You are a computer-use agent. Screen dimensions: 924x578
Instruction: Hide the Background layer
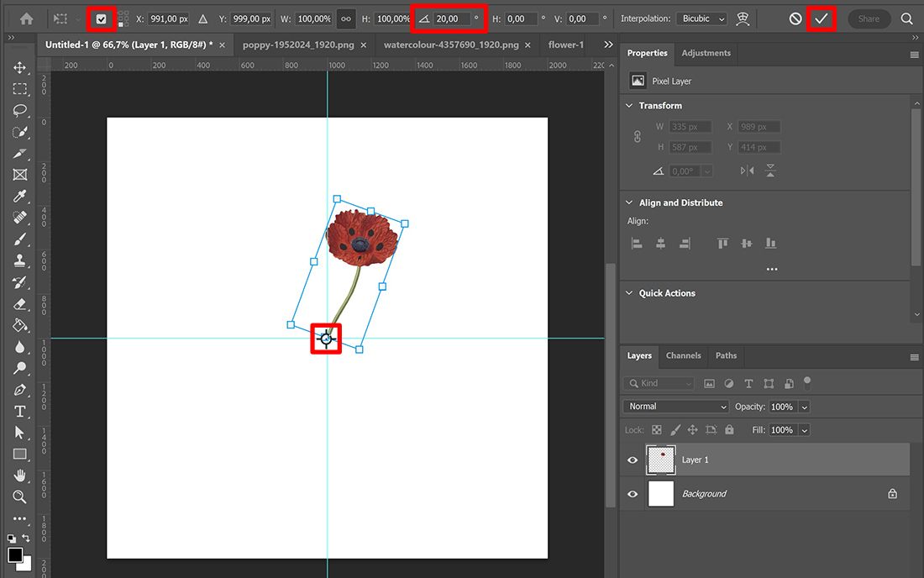[x=632, y=494]
